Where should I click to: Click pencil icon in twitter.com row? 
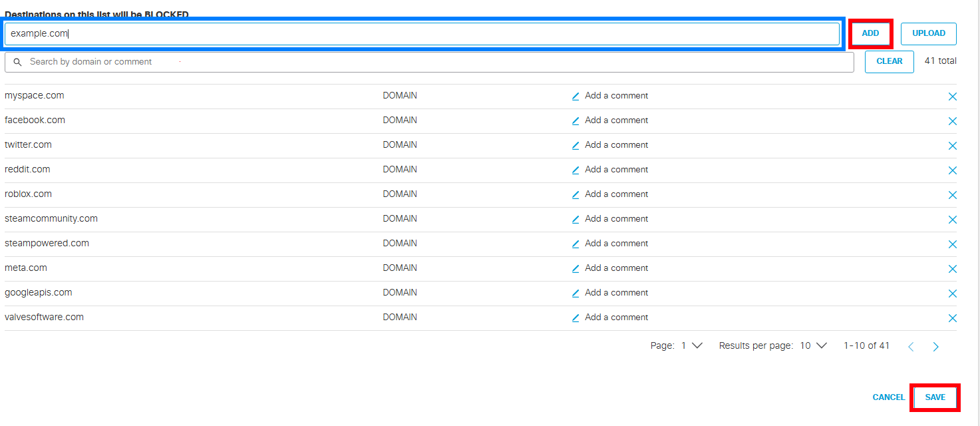pyautogui.click(x=575, y=145)
